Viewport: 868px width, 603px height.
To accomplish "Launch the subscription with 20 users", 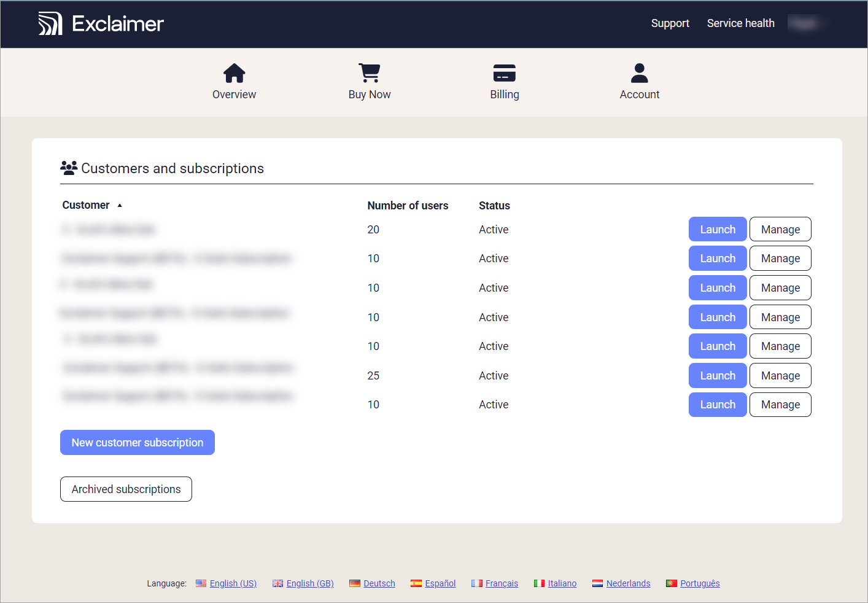I will pos(717,230).
